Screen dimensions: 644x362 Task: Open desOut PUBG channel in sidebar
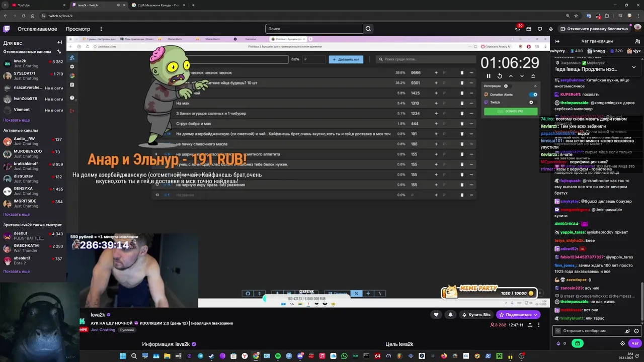33,236
